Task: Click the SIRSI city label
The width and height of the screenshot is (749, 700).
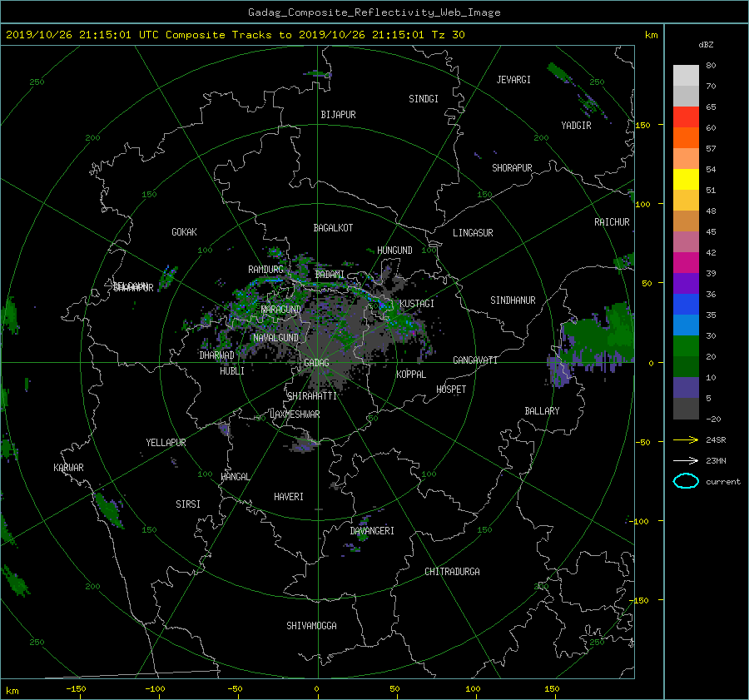Action: pyautogui.click(x=188, y=504)
